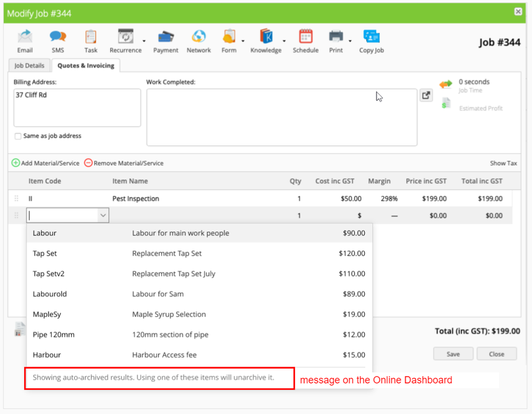Click the Estimated Profit icon
The image size is (532, 414).
446,103
